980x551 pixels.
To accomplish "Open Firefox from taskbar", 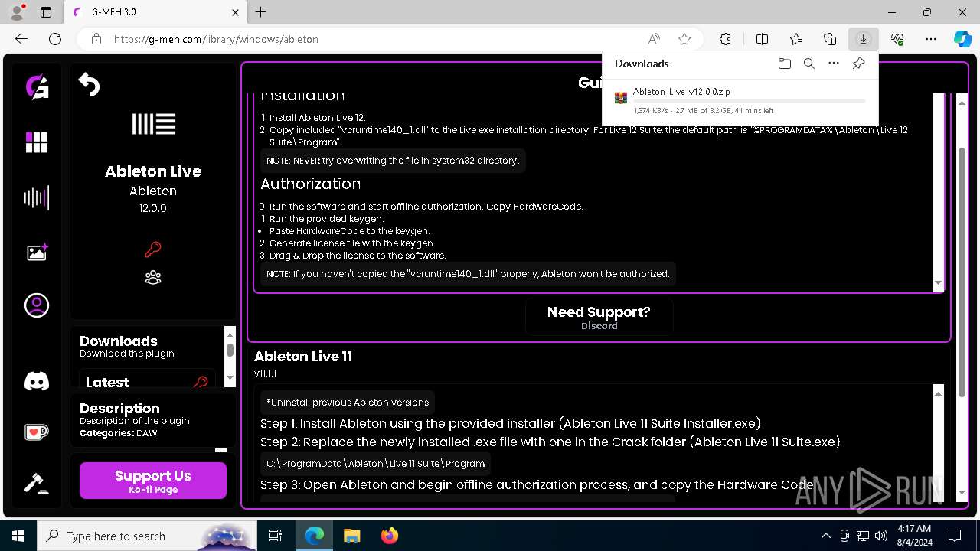I will (x=390, y=536).
